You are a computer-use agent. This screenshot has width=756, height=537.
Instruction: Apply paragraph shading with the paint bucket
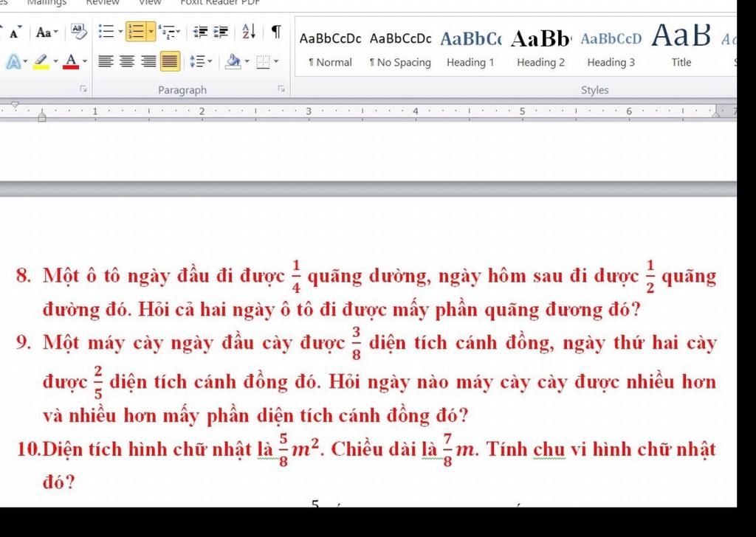(233, 61)
